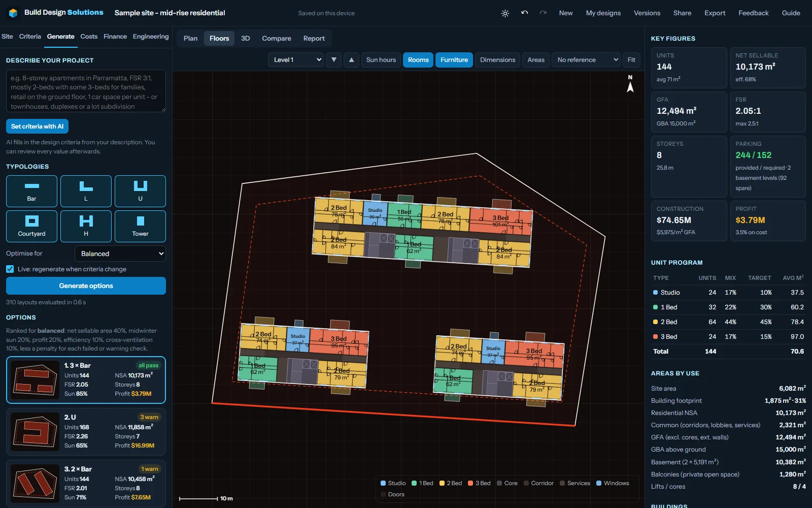812x508 pixels.
Task: Toggle Rooms display off
Action: click(418, 60)
